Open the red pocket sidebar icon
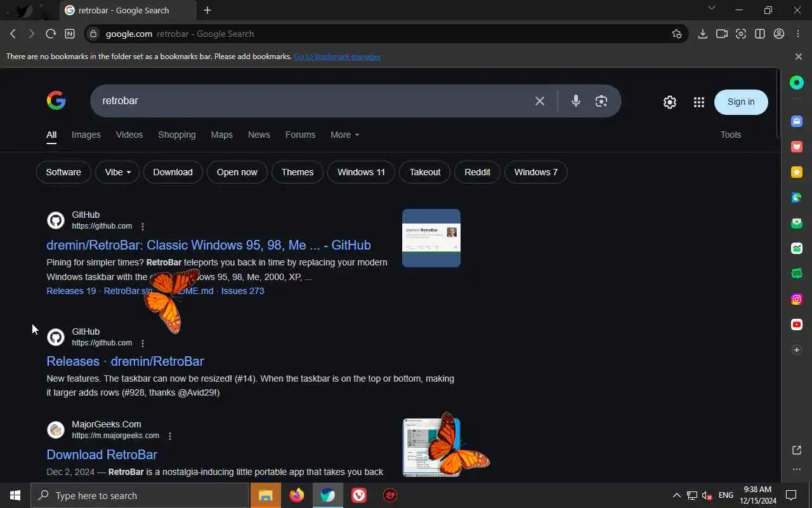The width and height of the screenshot is (812, 508). (x=797, y=147)
